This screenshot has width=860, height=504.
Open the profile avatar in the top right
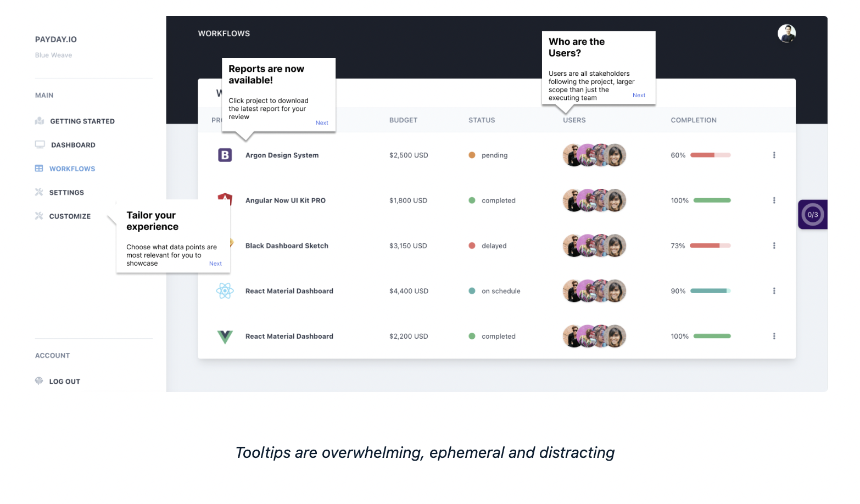[786, 33]
